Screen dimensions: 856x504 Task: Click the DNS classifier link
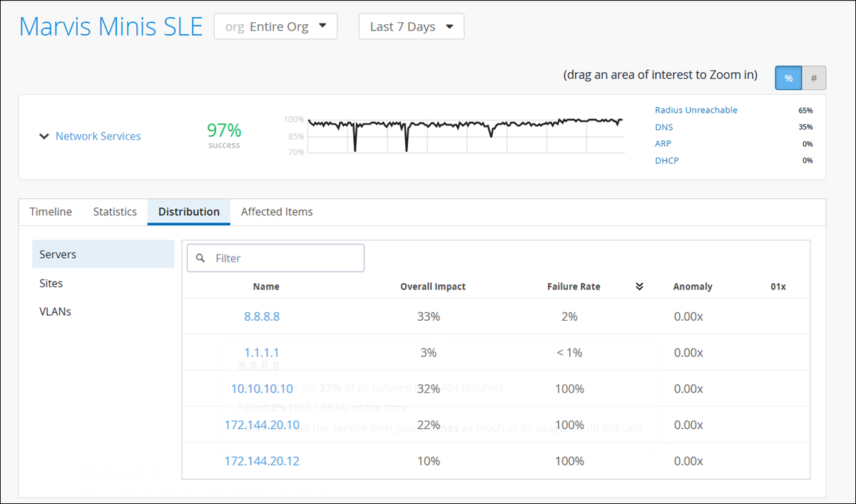point(663,127)
